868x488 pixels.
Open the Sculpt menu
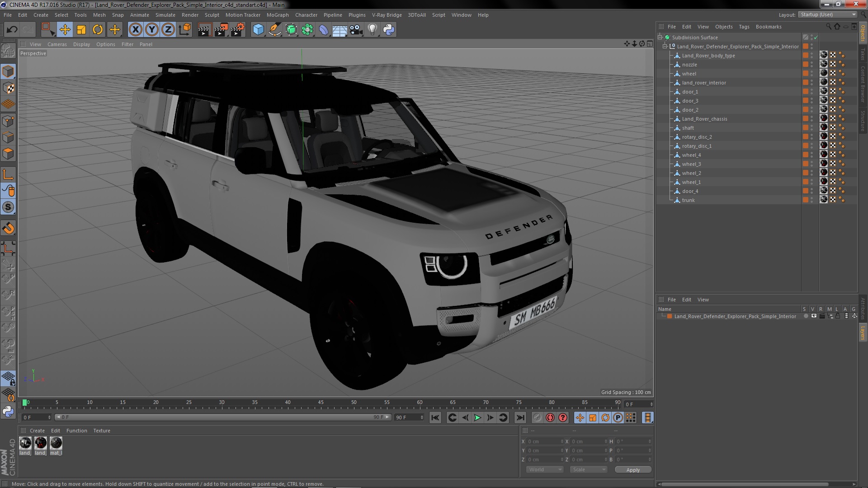click(x=212, y=15)
